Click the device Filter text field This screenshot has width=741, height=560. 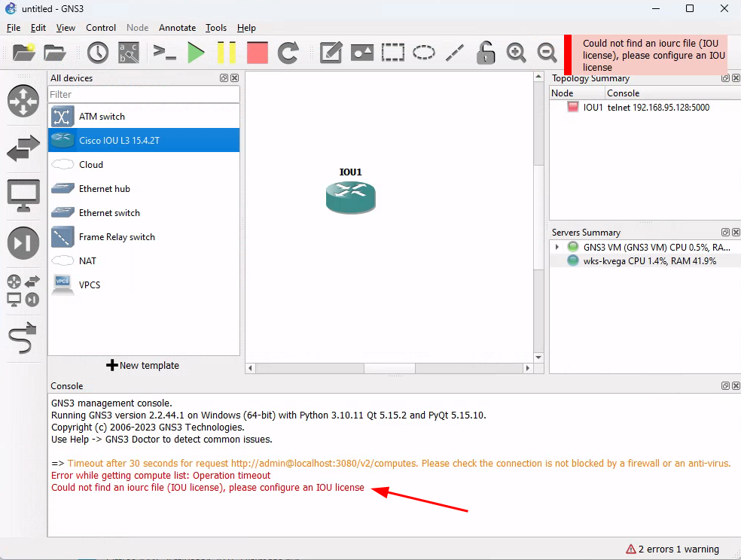(143, 95)
